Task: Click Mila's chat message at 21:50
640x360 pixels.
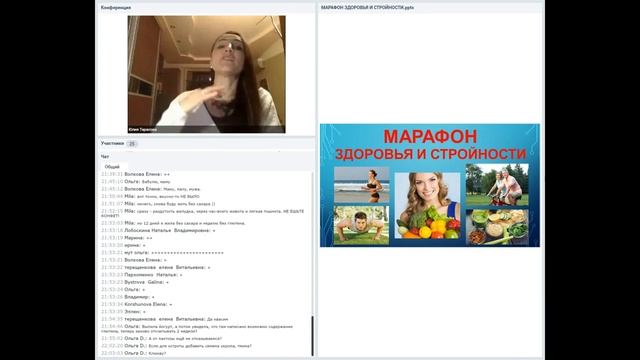Action: [150, 196]
